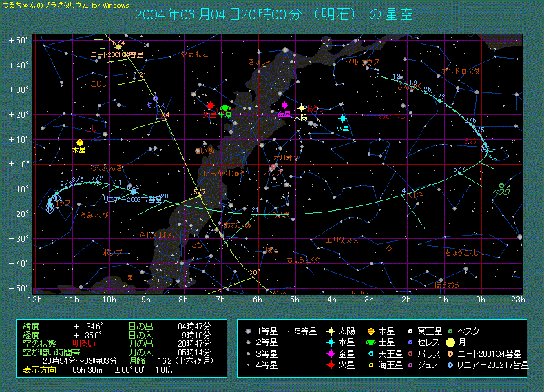This screenshot has height=392, width=544.
Task: Select the red Mars (火星) marker on the chart
Action: coord(211,106)
